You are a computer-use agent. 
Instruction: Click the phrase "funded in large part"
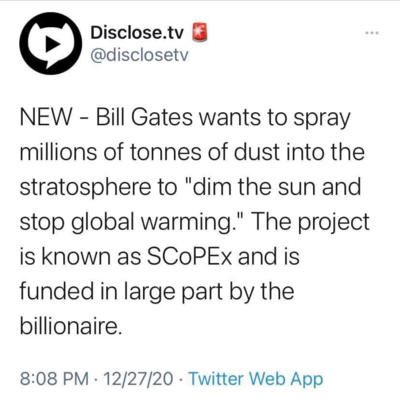click(x=121, y=292)
